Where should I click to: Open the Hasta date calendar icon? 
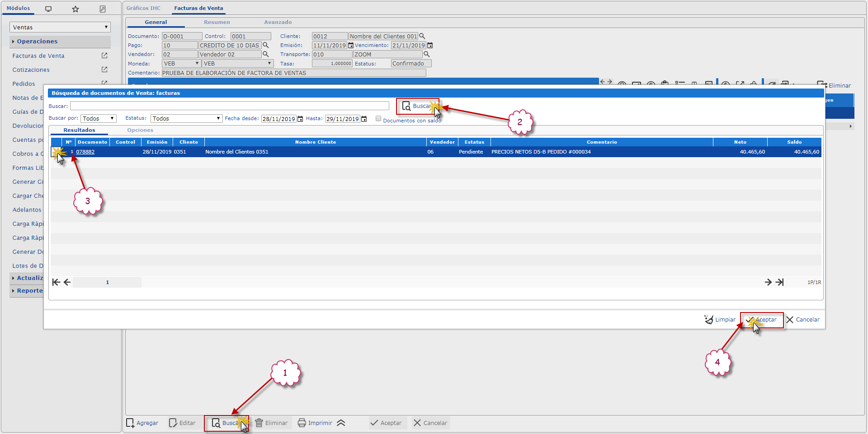[364, 119]
